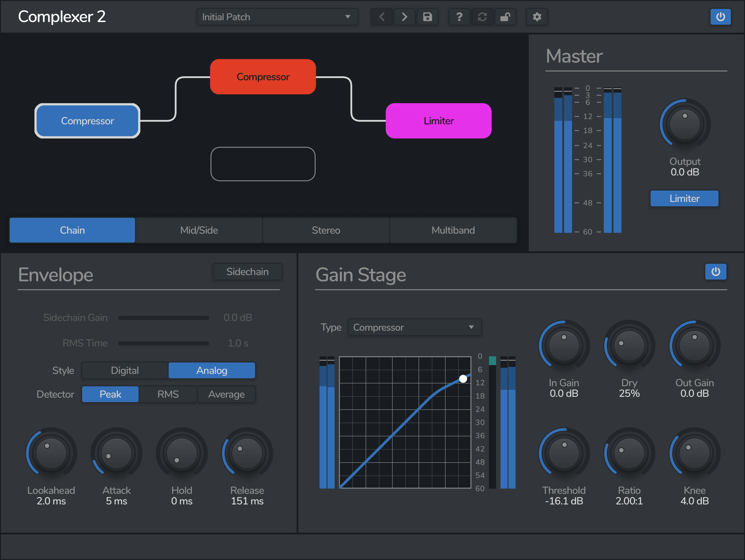The width and height of the screenshot is (745, 560).
Task: Switch to the Multiband tab
Action: click(x=453, y=230)
